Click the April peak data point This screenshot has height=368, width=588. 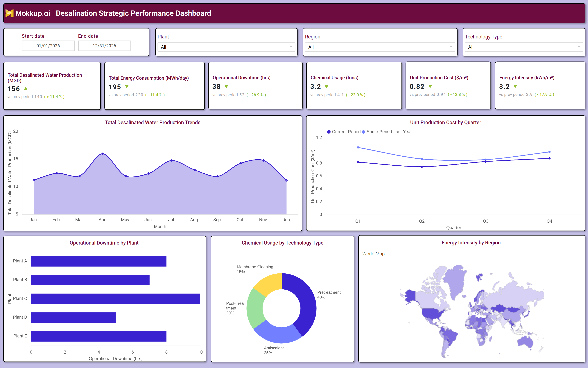(103, 154)
